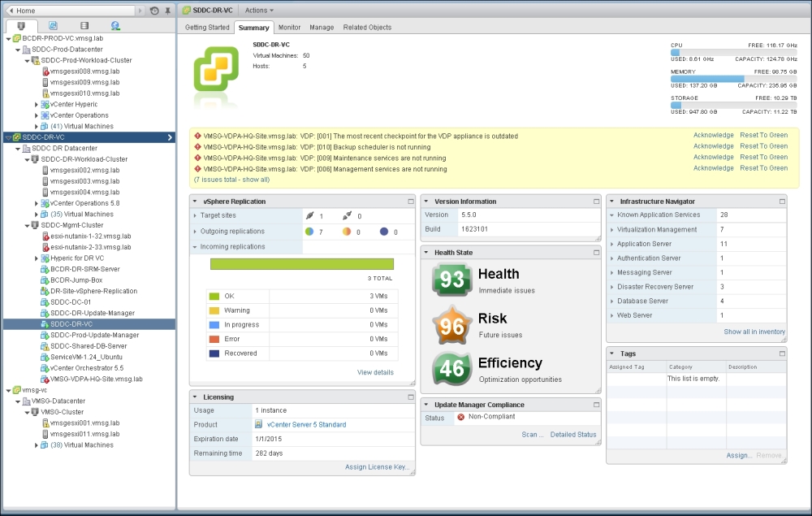Viewport: 812px width, 516px height.
Task: Select BCDR-Jump-Box in the tree
Action: click(x=76, y=280)
